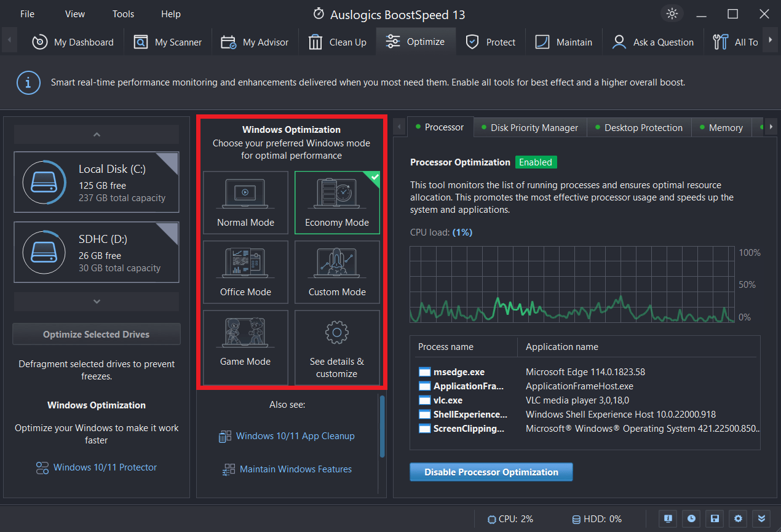Click the double-chevron down icon in status bar

point(761,518)
